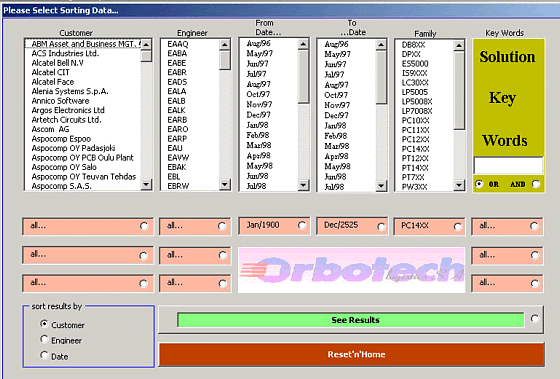
Task: Select family DB8XX
Action: coord(414,45)
